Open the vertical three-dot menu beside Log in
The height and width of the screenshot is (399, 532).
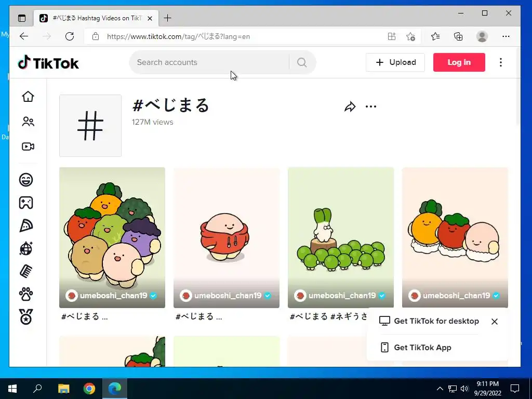501,62
